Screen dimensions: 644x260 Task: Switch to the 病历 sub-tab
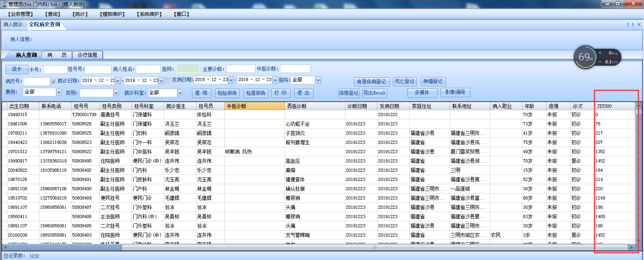click(57, 55)
